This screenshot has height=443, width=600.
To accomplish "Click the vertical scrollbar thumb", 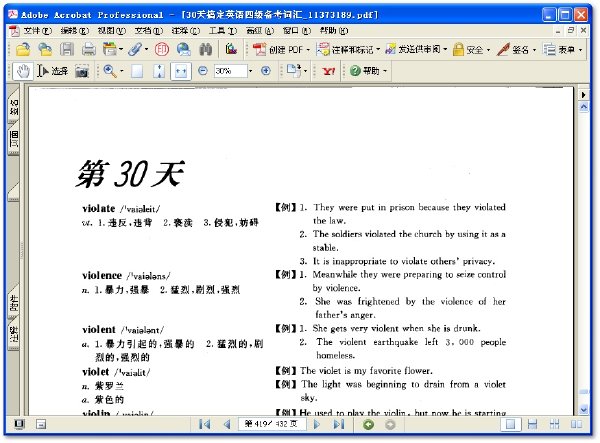I will [x=584, y=392].
